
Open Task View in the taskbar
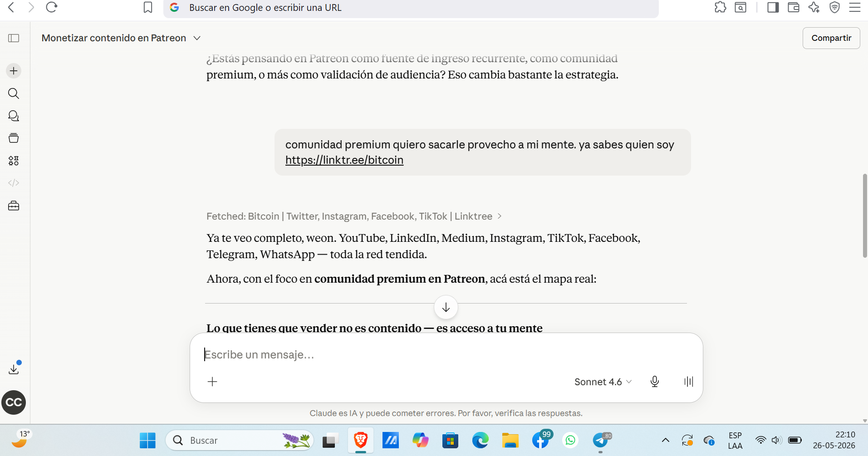(331, 441)
